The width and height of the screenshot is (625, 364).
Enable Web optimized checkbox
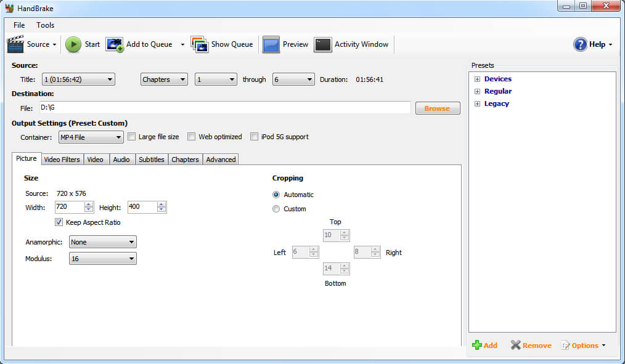pyautogui.click(x=191, y=137)
